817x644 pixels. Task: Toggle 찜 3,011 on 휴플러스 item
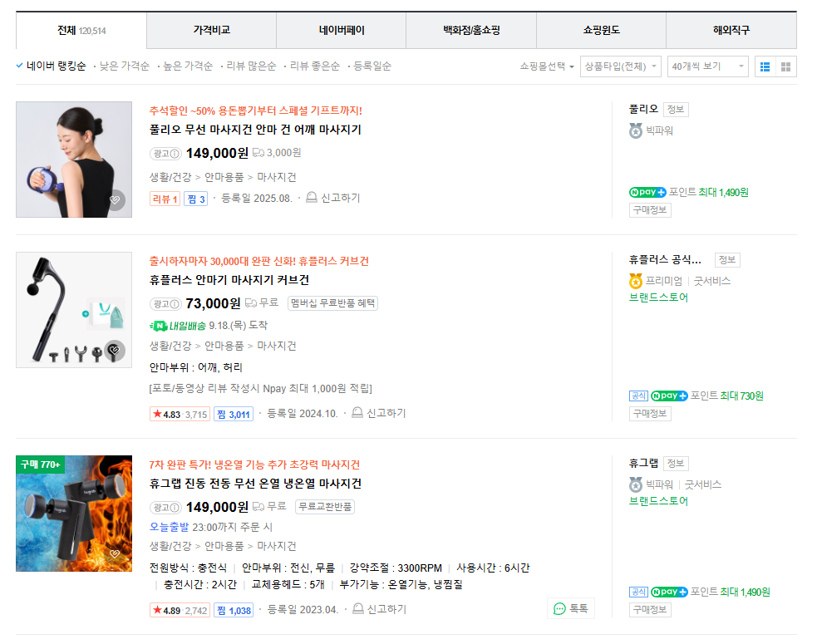pyautogui.click(x=234, y=414)
